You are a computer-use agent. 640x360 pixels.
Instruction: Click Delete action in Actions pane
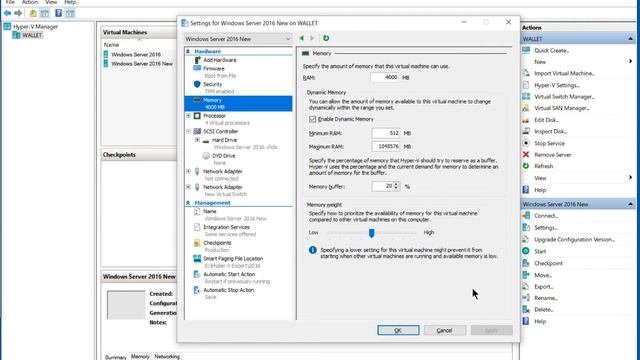tap(544, 309)
